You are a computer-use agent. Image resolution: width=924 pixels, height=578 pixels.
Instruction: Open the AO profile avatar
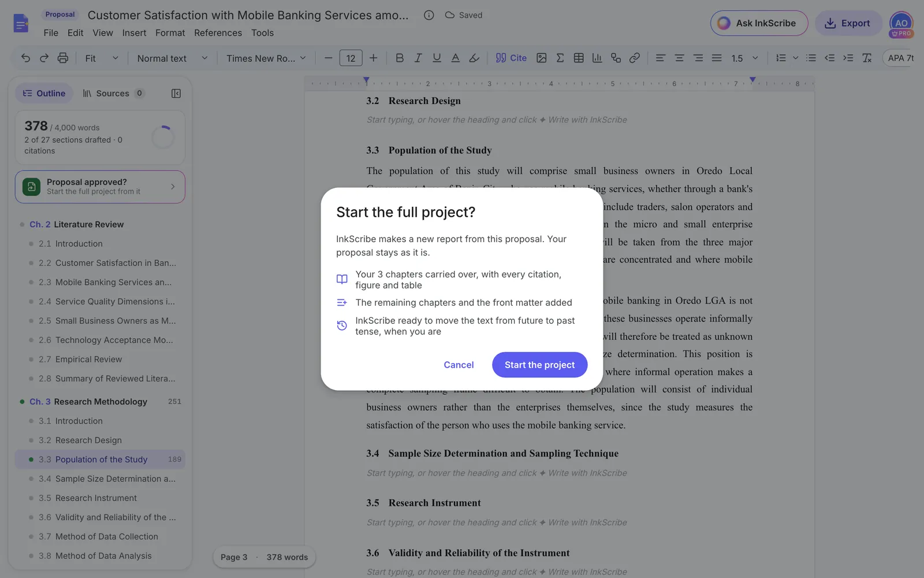point(901,23)
